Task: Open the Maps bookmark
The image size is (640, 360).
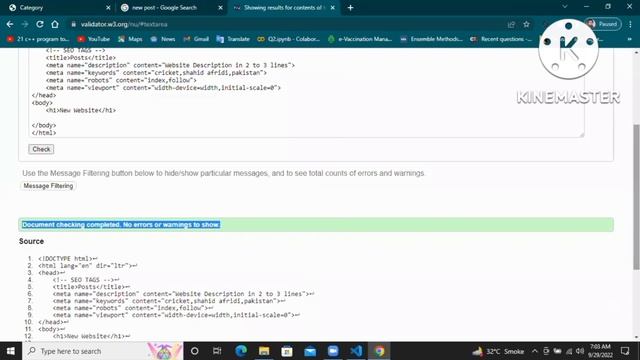Action: click(x=130, y=39)
